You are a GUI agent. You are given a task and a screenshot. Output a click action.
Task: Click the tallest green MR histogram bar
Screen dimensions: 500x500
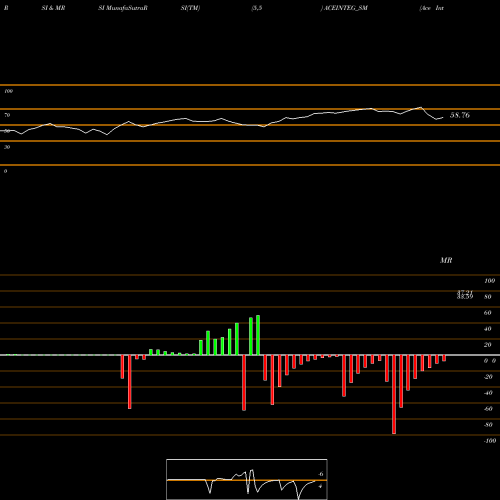pyautogui.click(x=258, y=335)
